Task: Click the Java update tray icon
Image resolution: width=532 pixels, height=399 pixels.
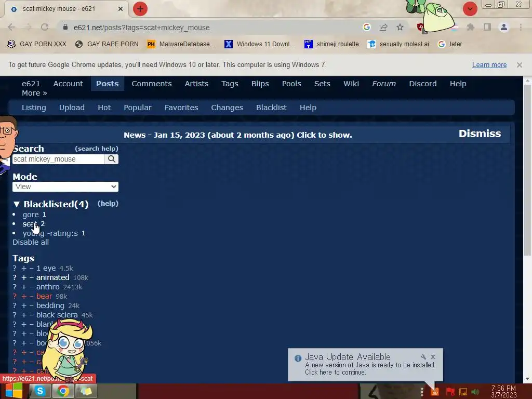Action: pos(435,392)
